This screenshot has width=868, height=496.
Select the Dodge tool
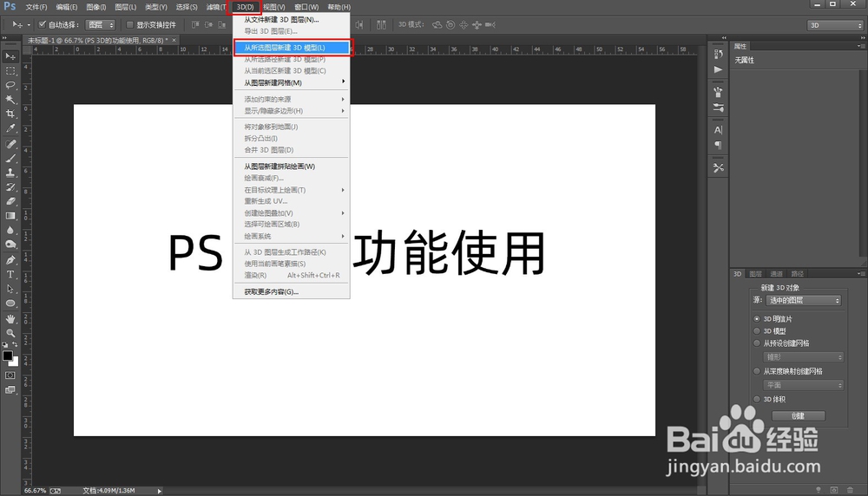(10, 245)
